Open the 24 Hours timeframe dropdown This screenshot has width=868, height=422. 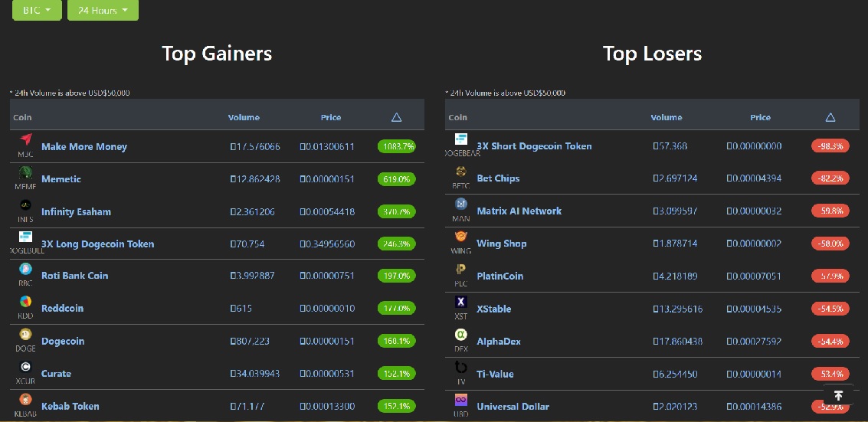click(x=103, y=10)
